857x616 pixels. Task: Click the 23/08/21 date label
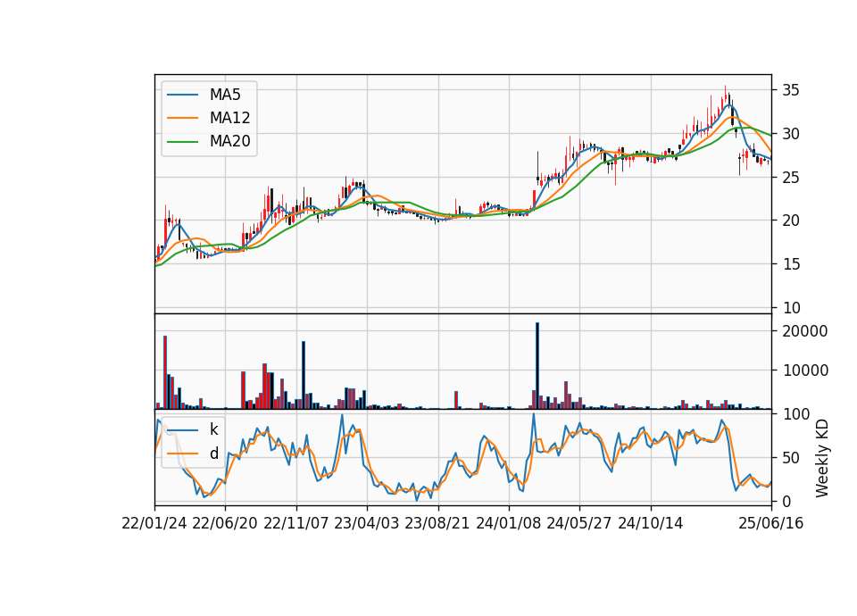[x=437, y=523]
